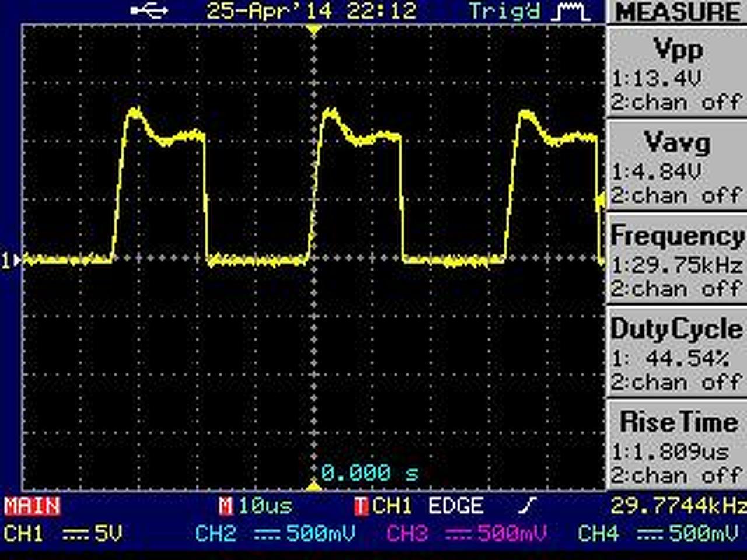The width and height of the screenshot is (747, 560).
Task: Click the CH4 500mV channel indicator
Action: point(658,533)
